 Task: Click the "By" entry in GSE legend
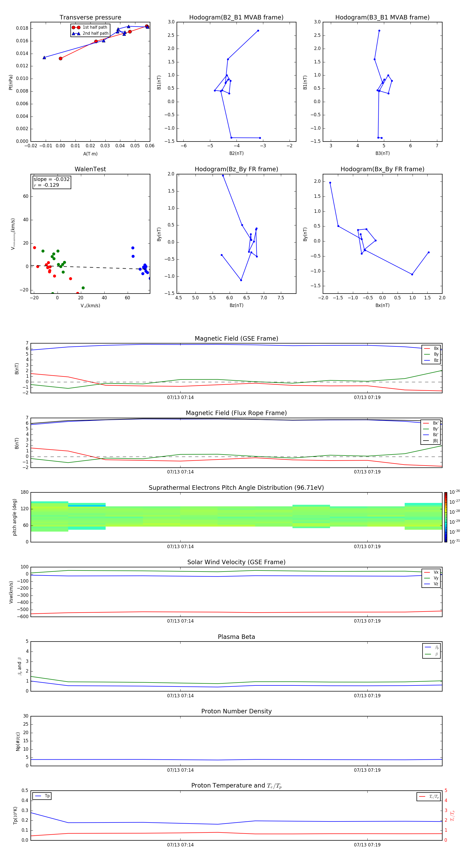coord(431,355)
